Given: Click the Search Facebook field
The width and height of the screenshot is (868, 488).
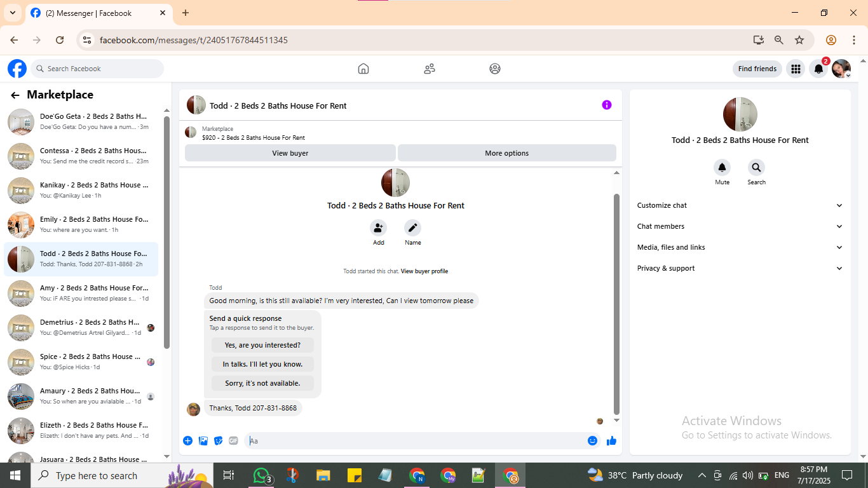Looking at the screenshot, I should pyautogui.click(x=97, y=69).
